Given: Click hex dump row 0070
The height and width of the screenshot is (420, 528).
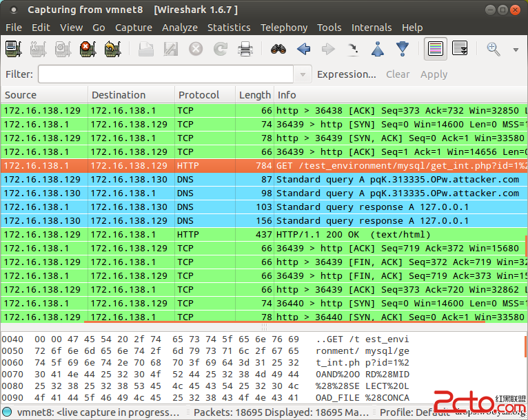Looking at the screenshot, I should [205, 375].
